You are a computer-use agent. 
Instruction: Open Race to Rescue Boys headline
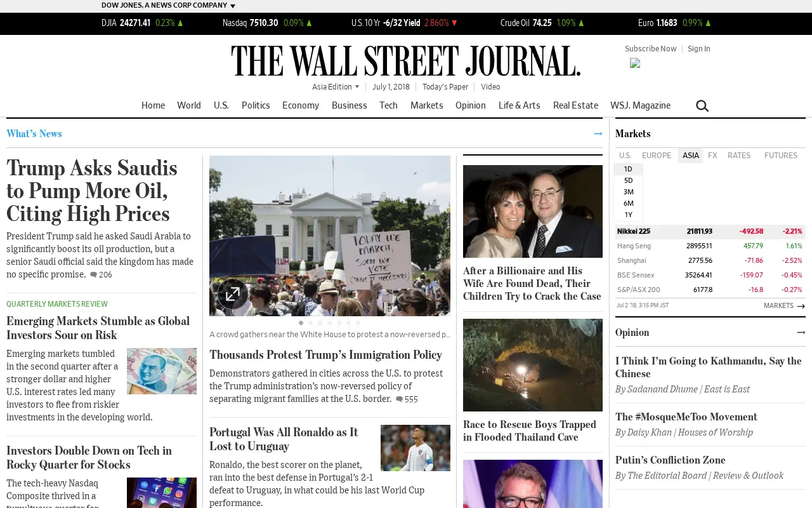[x=530, y=431]
